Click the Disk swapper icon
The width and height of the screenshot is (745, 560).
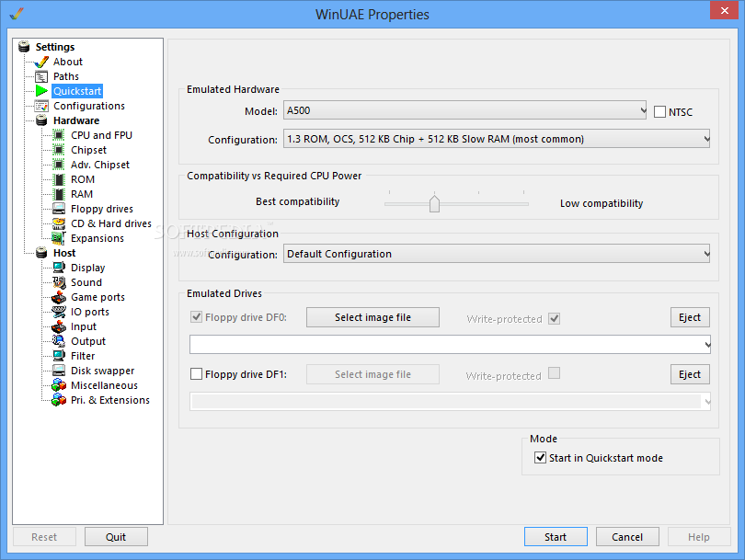tap(59, 371)
